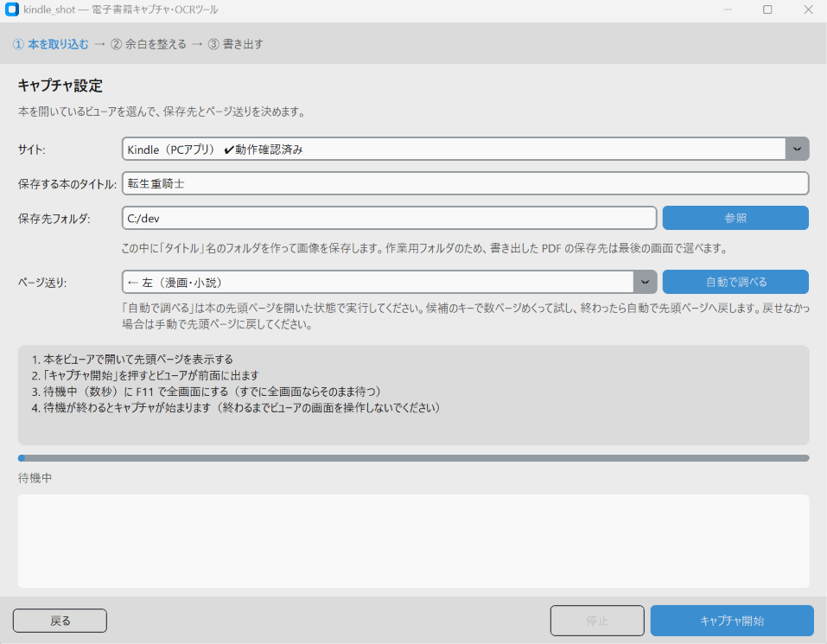This screenshot has width=827, height=644.
Task: Click the kindle_shot app icon in title bar
Action: coord(11,10)
